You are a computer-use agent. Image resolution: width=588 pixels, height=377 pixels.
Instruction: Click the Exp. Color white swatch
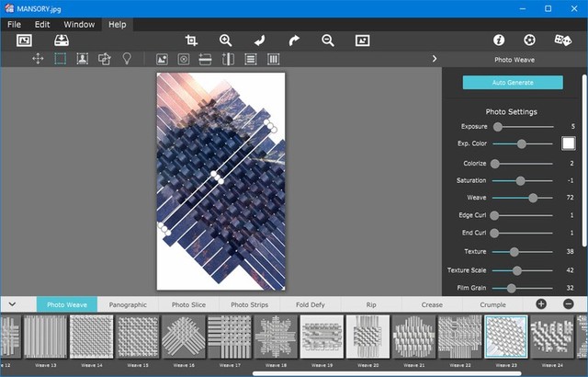(568, 143)
